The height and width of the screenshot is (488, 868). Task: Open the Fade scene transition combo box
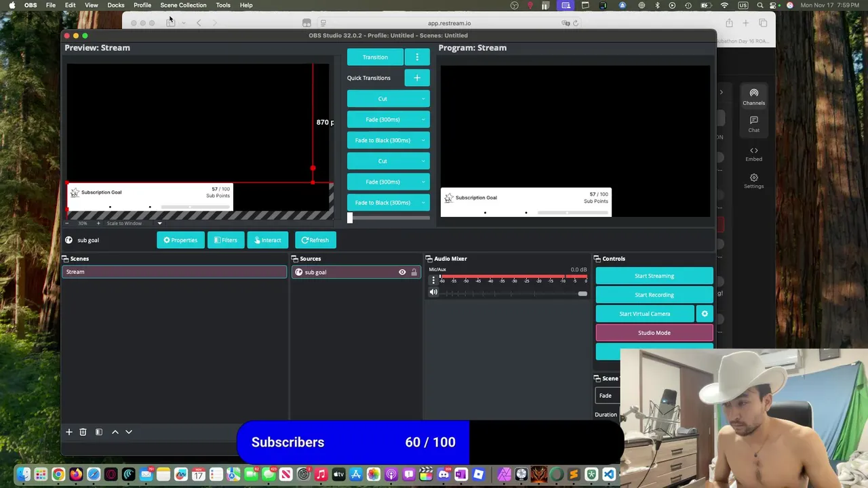[607, 396]
